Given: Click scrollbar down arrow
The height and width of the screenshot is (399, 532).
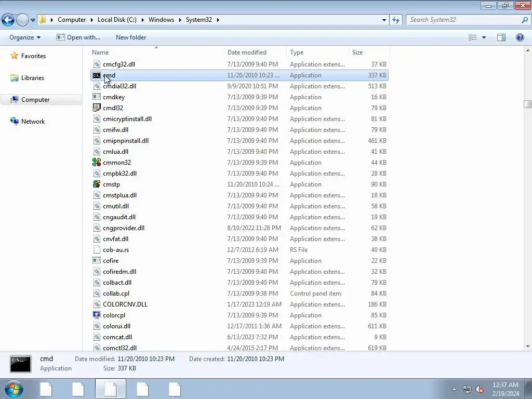Looking at the screenshot, I should tap(528, 347).
